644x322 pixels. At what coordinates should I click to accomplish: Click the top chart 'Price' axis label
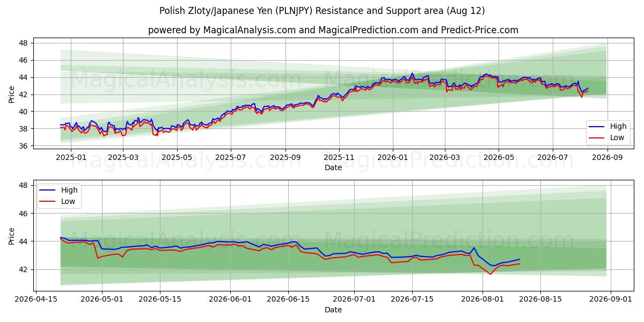tap(12, 94)
